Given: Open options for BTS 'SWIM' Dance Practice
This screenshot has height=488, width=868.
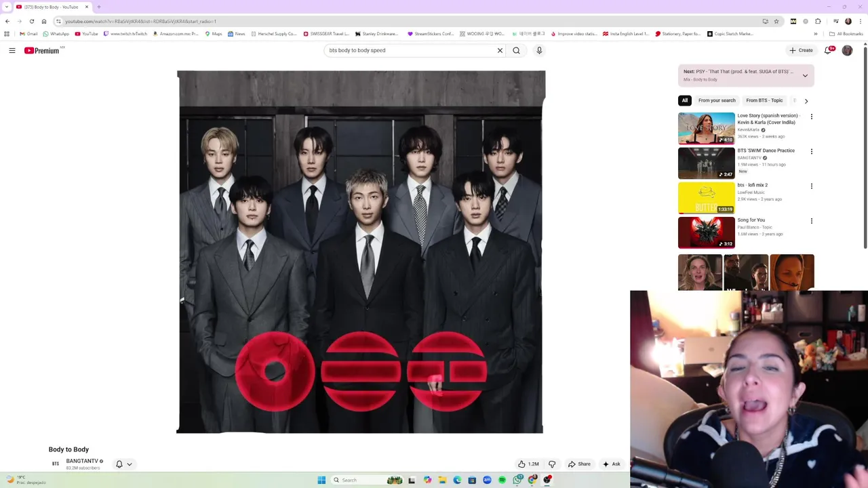Looking at the screenshot, I should tap(811, 151).
